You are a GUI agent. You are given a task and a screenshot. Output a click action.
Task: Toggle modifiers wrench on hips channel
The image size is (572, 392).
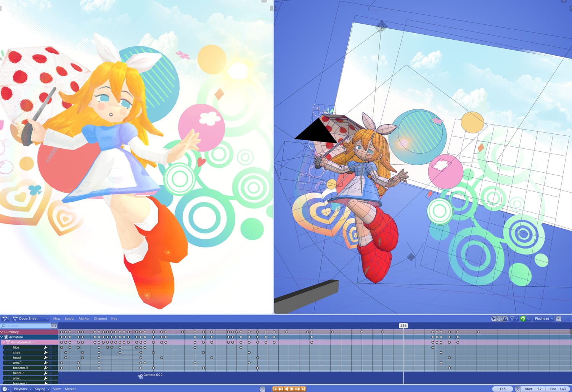pos(46,347)
